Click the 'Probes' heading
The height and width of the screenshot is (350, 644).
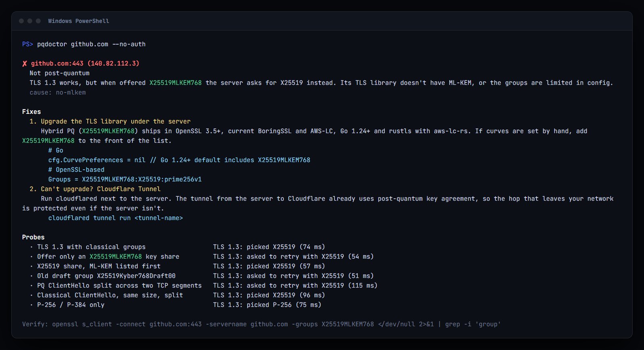[x=33, y=237]
